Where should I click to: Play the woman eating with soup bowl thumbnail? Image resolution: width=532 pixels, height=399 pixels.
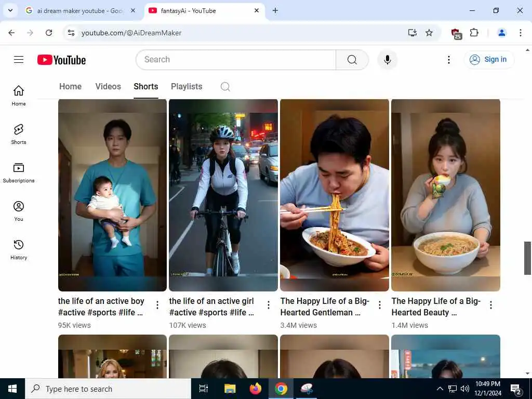(x=445, y=195)
